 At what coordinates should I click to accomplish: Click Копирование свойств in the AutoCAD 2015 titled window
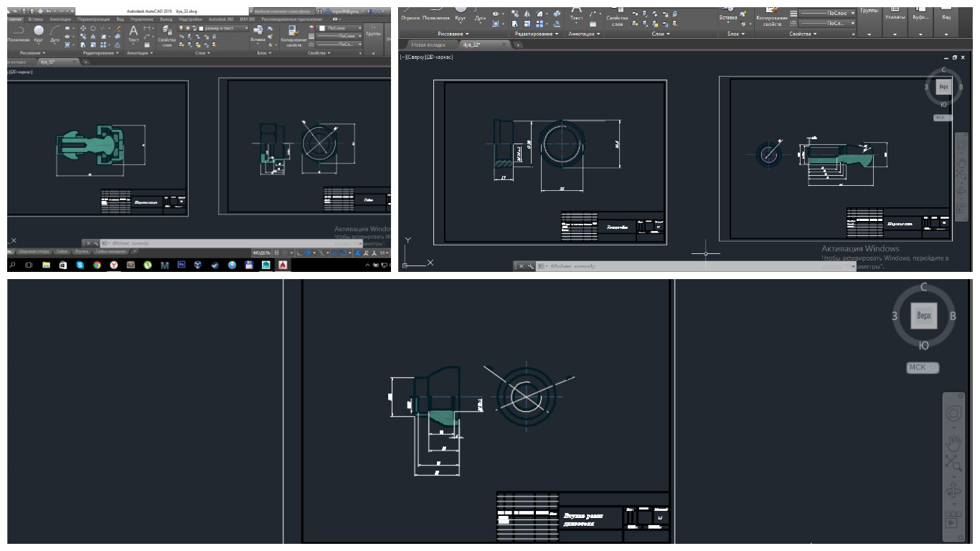(x=293, y=36)
